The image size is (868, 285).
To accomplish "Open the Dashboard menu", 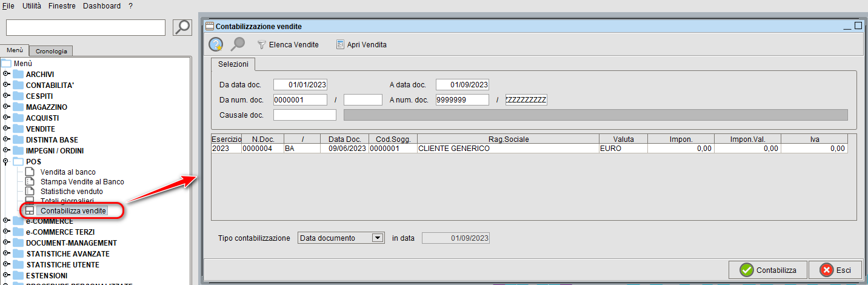I will tap(102, 5).
